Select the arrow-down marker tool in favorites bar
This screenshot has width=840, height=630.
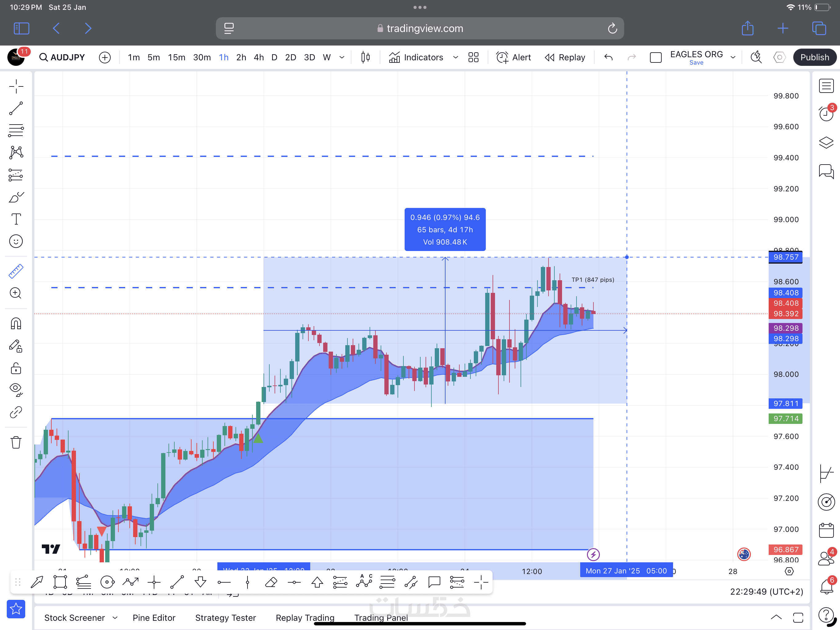tap(200, 582)
